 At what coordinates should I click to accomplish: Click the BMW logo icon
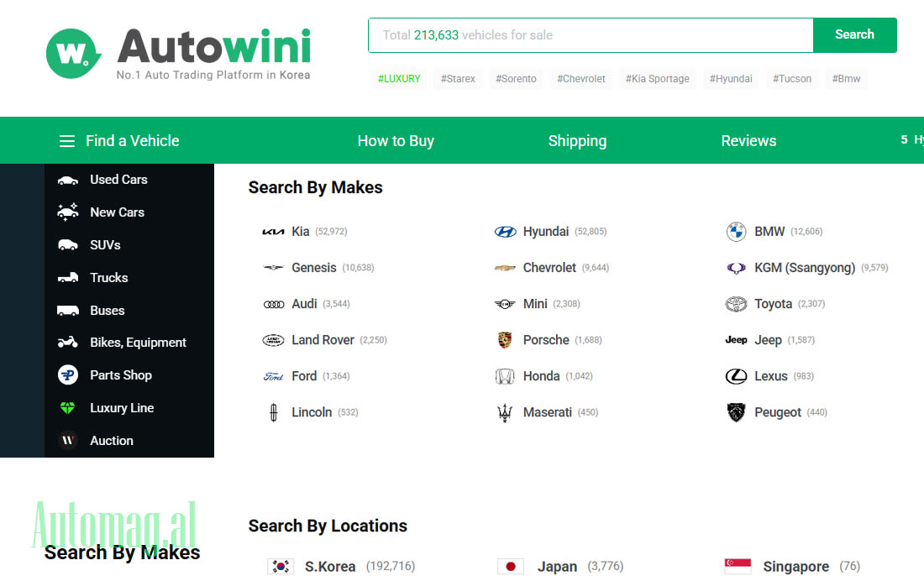click(x=736, y=232)
